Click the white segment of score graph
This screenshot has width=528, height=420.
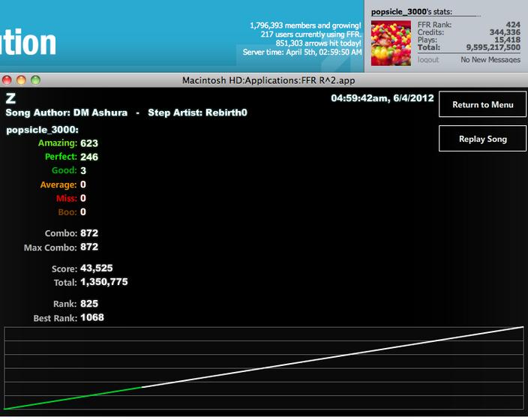coord(333,357)
